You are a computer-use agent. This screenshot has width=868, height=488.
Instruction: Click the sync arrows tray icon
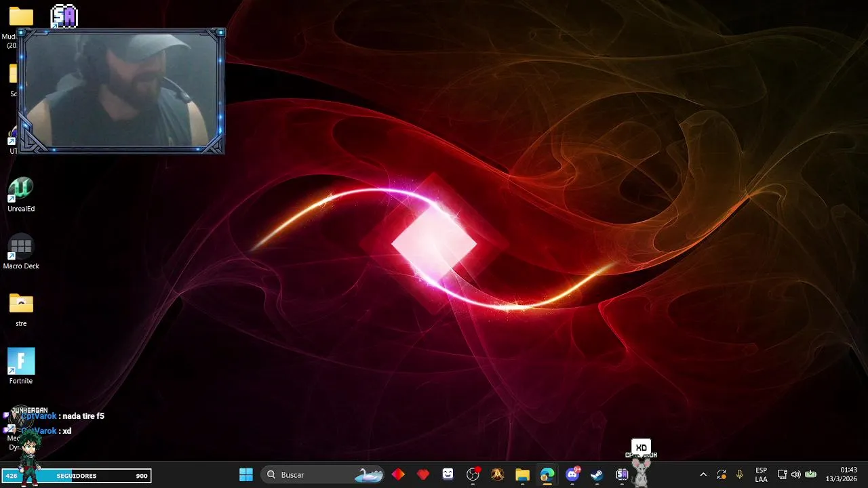pos(722,474)
